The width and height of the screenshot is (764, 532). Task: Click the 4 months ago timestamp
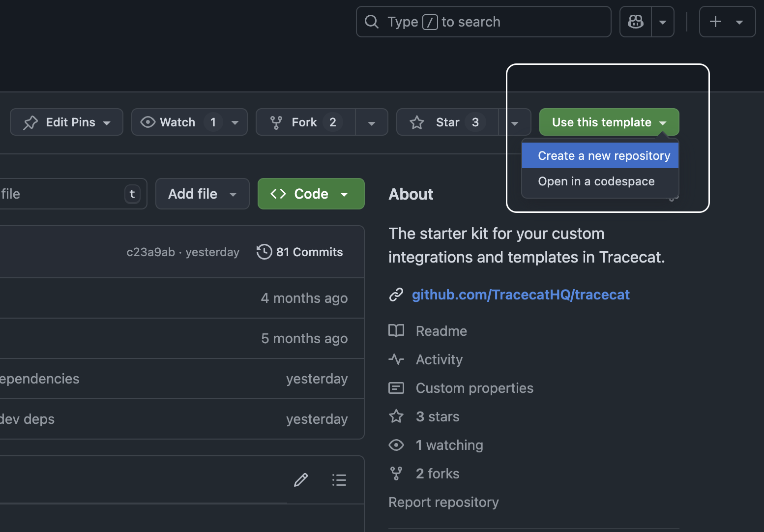(304, 298)
